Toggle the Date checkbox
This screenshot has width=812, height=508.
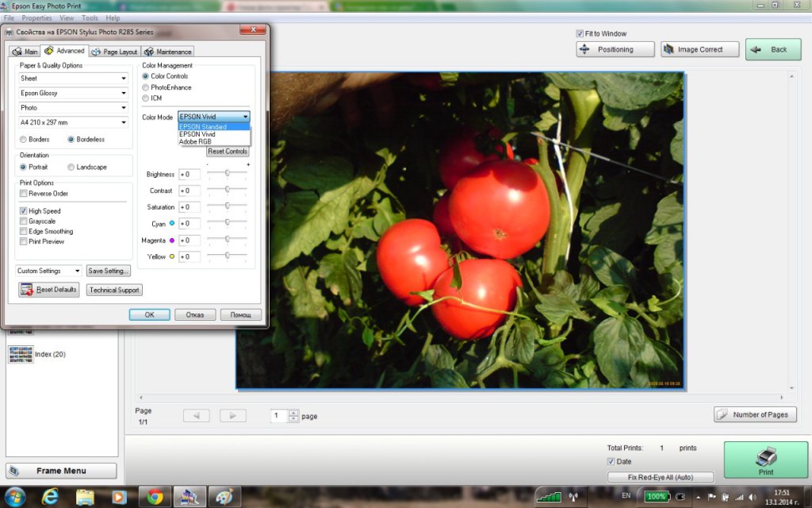(611, 461)
